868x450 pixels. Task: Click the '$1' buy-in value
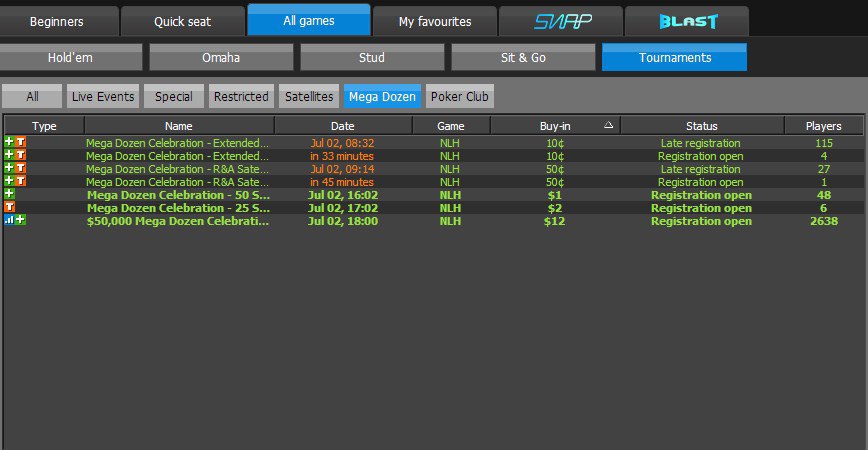click(555, 195)
